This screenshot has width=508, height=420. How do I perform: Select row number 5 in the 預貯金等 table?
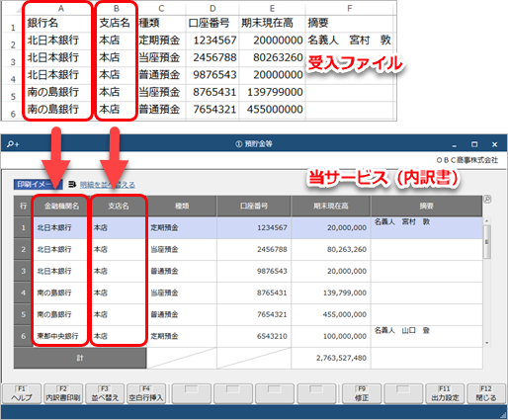click(23, 314)
